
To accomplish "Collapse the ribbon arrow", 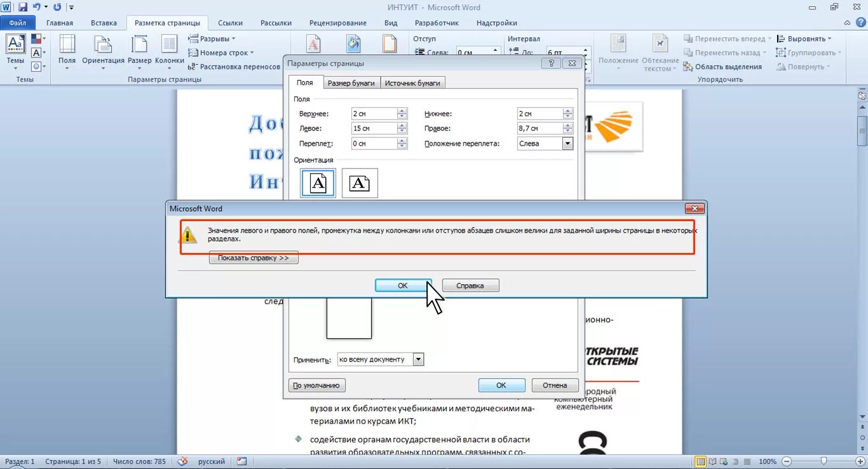I will click(848, 23).
